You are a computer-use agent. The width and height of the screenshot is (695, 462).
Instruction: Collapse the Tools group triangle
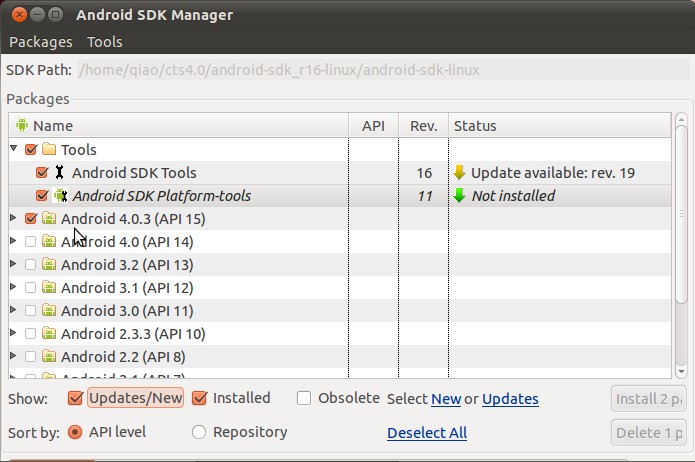coord(14,149)
